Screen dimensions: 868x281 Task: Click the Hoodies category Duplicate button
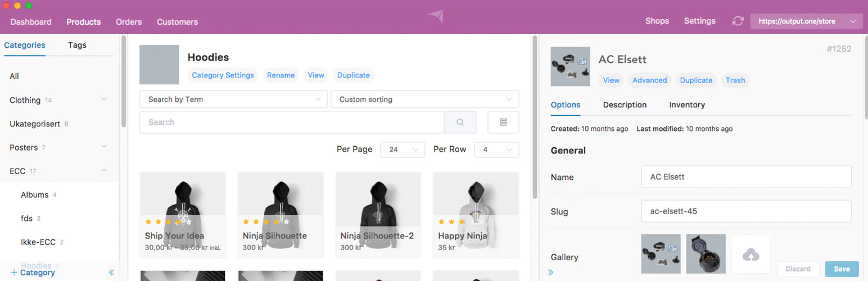(354, 75)
